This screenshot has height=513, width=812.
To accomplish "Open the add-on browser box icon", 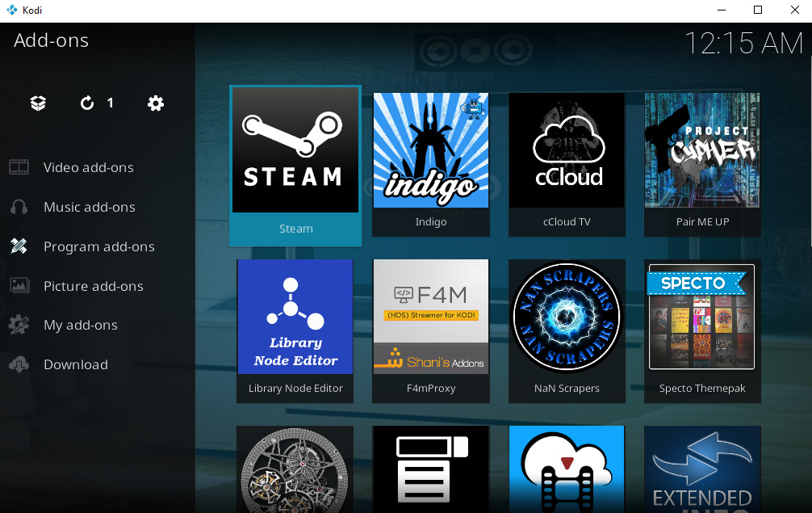I will (38, 103).
